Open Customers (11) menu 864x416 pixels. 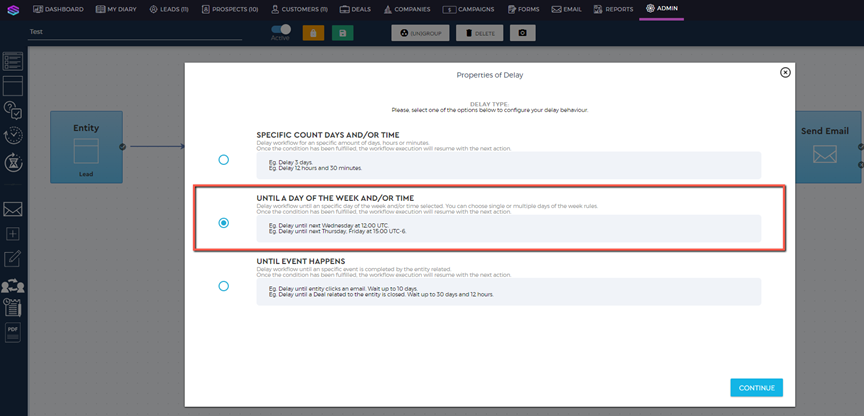tap(299, 9)
